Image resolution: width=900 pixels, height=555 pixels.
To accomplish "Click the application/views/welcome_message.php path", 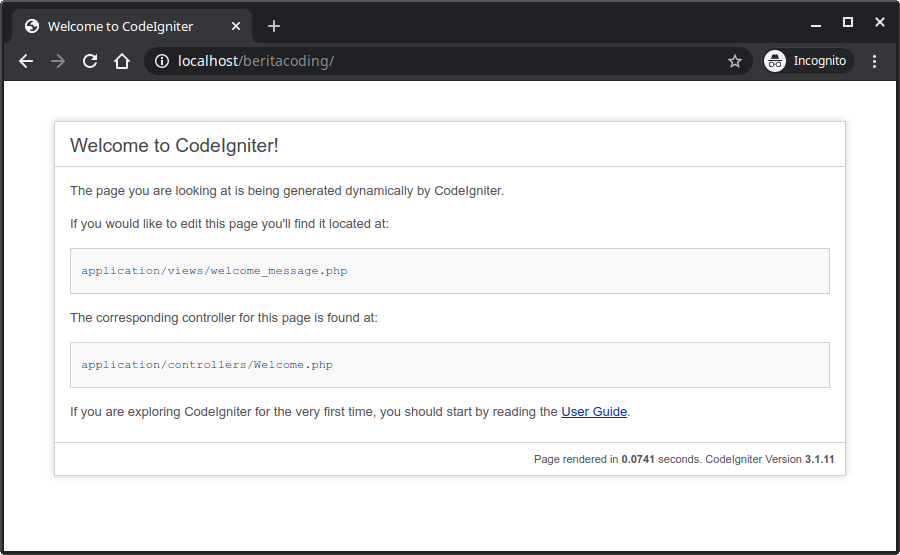I will tap(214, 270).
